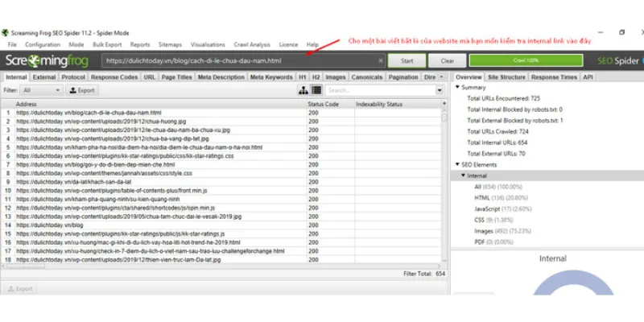Click the Crawl 100% progress bar

click(x=526, y=60)
